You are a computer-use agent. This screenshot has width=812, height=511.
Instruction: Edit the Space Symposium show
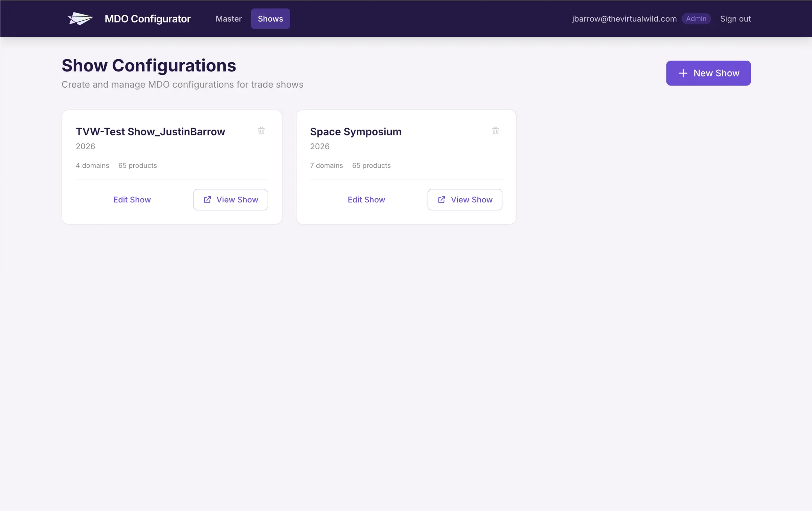[x=366, y=200]
